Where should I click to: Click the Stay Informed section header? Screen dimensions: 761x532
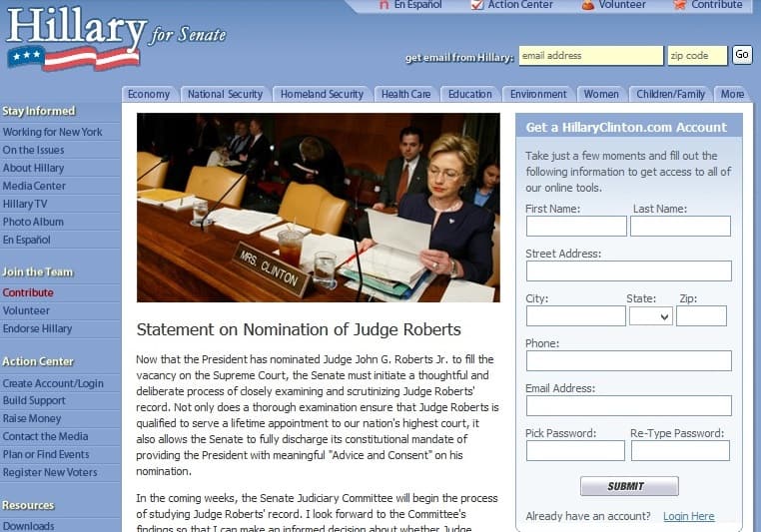pyautogui.click(x=39, y=111)
